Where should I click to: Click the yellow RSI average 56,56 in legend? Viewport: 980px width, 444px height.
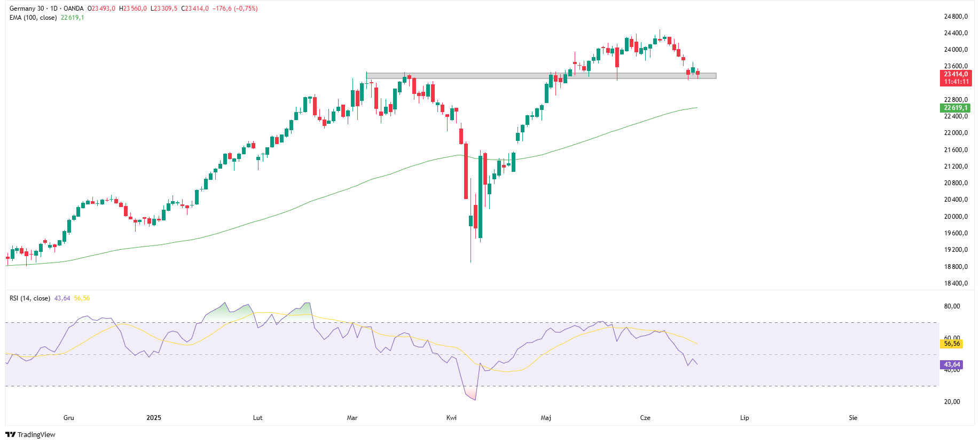(82, 298)
